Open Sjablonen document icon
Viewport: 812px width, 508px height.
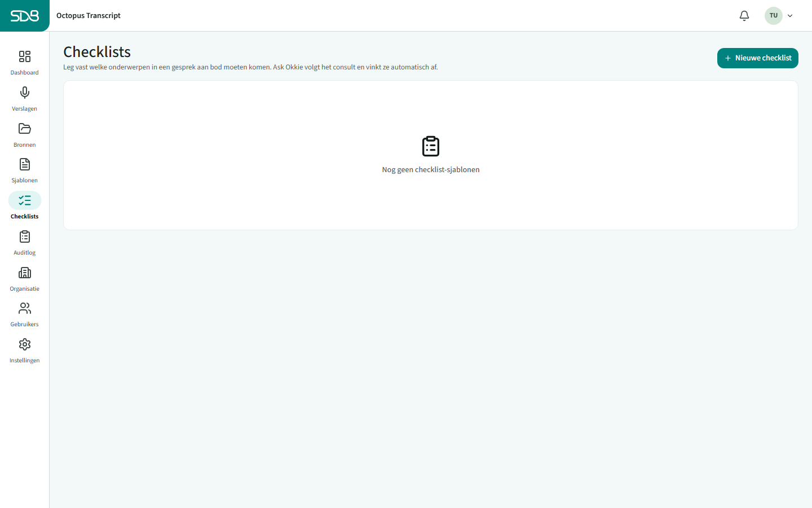(x=25, y=164)
